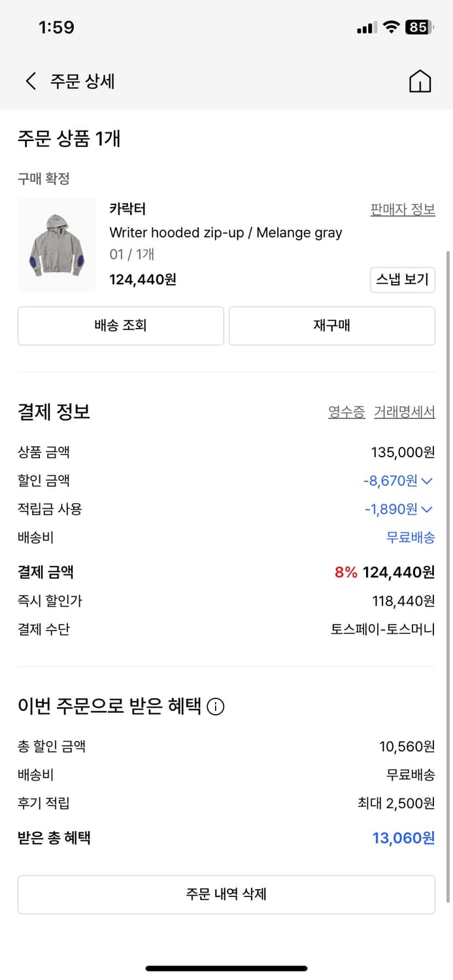View the 영수증 receipt
Image resolution: width=453 pixels, height=980 pixels.
coord(345,410)
